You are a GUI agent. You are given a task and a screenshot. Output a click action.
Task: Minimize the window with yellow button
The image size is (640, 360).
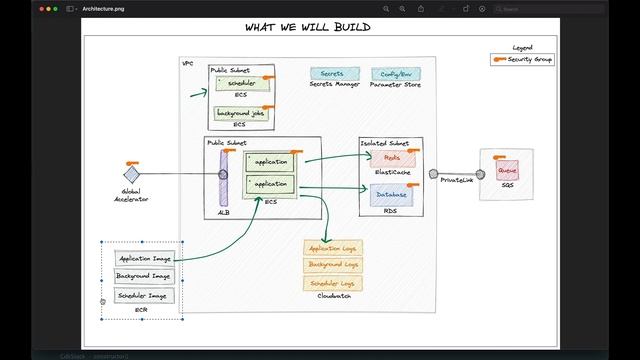pyautogui.click(x=48, y=9)
